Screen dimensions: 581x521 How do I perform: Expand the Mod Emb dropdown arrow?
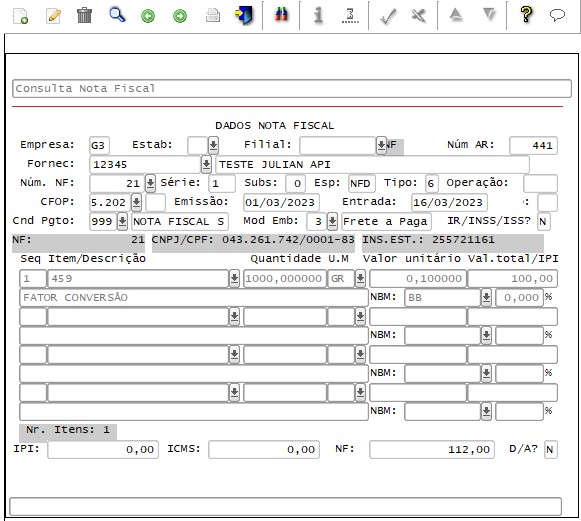[332, 221]
